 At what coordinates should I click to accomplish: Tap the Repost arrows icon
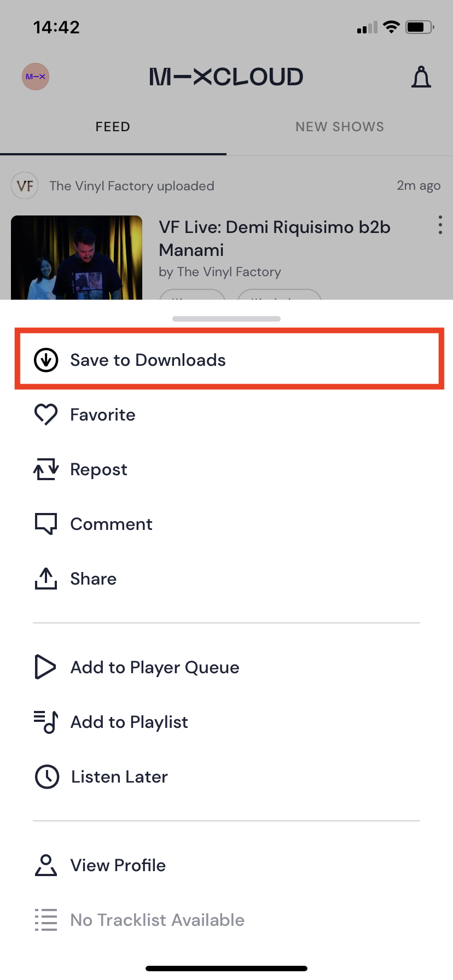coord(46,469)
